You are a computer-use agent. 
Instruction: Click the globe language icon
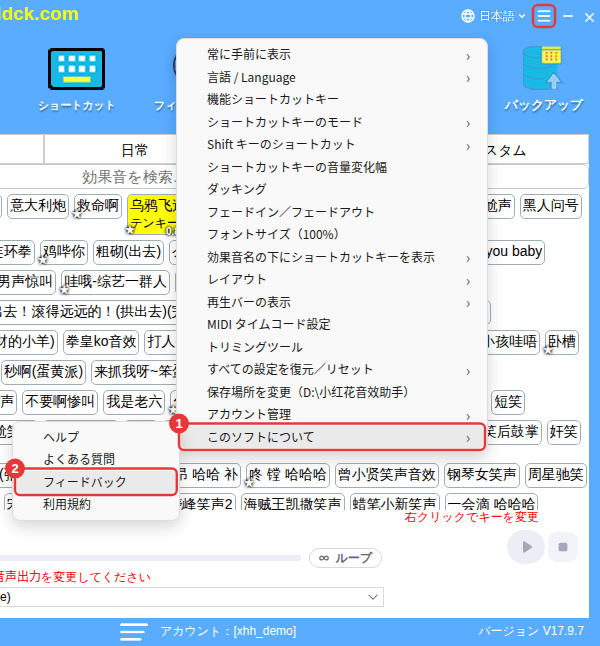[x=468, y=16]
